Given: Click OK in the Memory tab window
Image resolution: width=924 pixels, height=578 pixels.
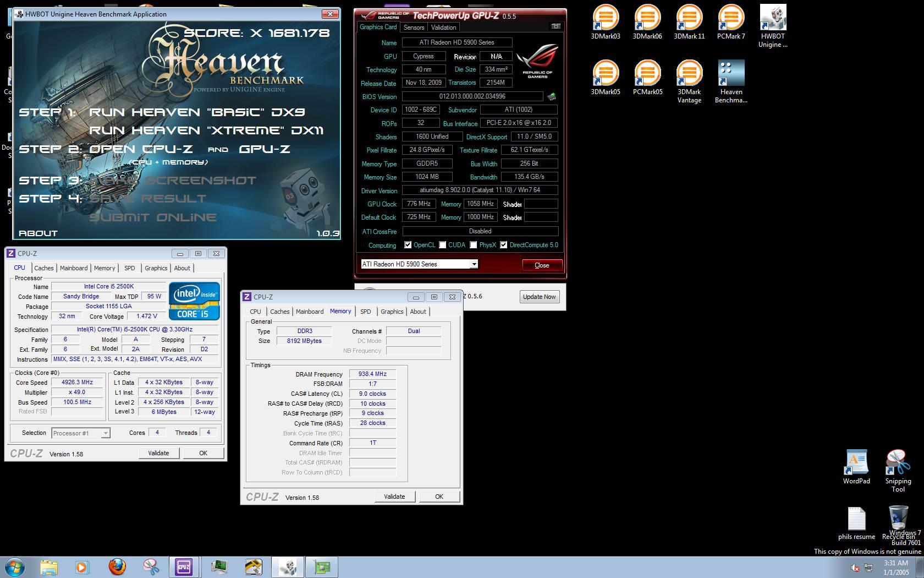Looking at the screenshot, I should point(439,497).
